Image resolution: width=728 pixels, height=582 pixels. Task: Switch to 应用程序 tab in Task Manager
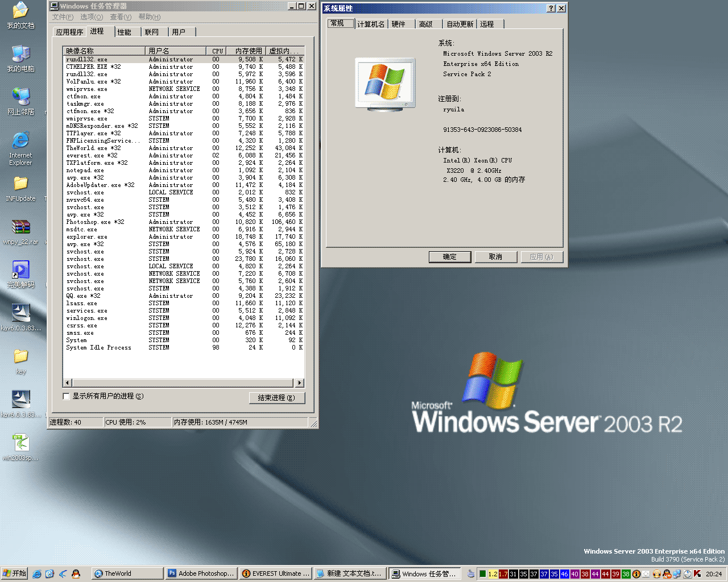(x=69, y=32)
